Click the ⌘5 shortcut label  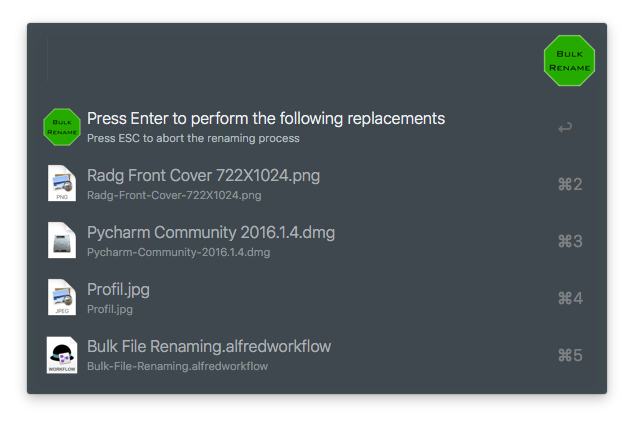[569, 355]
